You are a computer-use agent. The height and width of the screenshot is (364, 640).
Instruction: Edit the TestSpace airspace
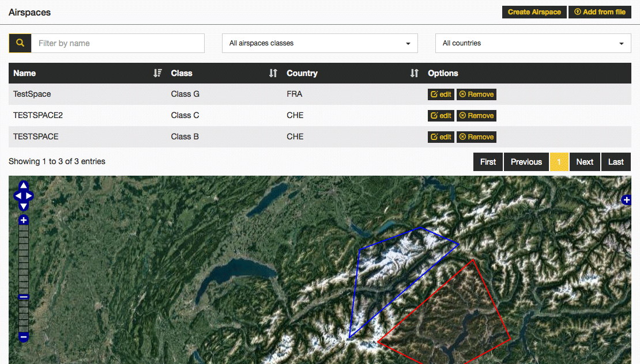point(441,94)
